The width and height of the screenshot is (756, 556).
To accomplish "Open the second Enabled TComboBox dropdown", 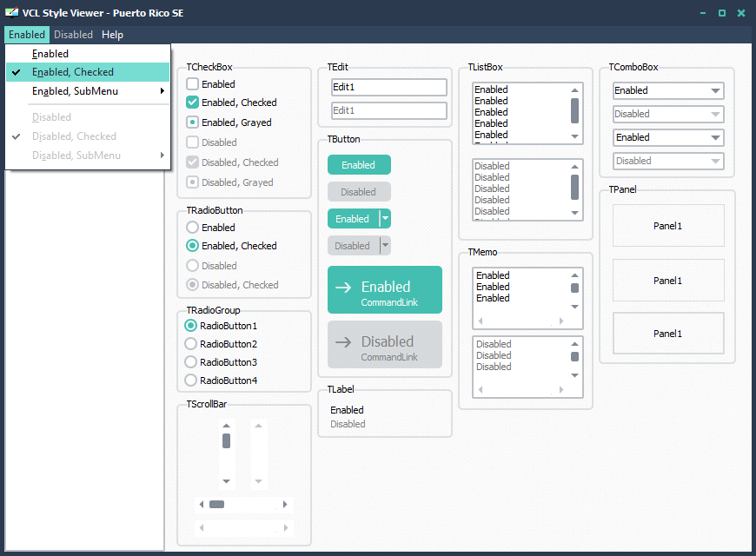I will coord(715,137).
